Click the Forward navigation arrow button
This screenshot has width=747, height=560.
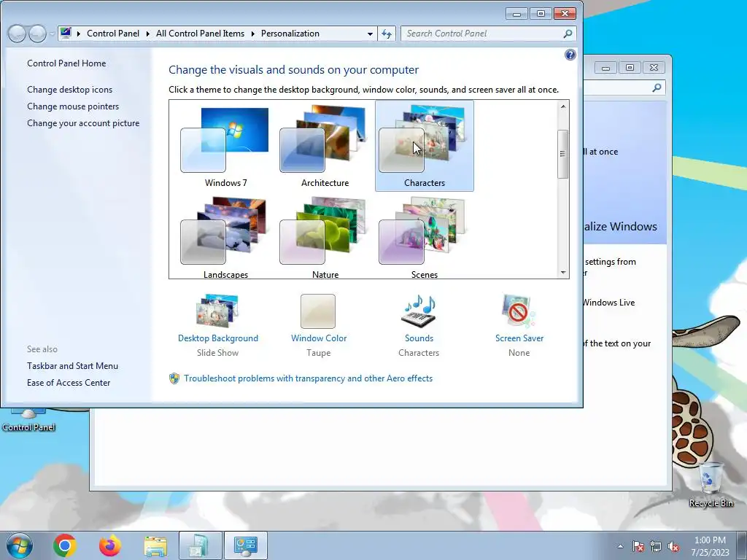(x=37, y=34)
